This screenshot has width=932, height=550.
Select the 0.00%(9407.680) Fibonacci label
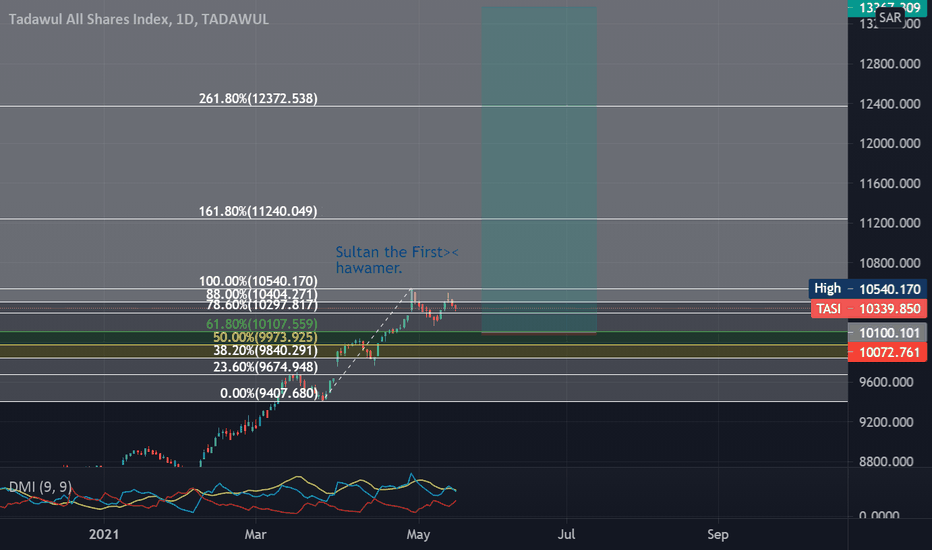pos(269,393)
